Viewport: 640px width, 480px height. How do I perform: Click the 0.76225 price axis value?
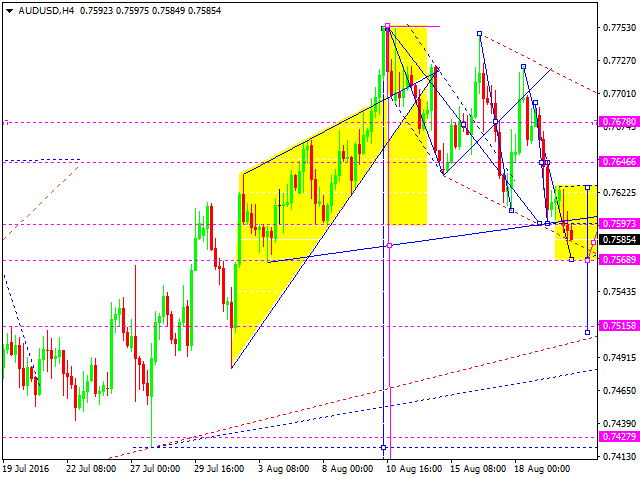point(619,193)
